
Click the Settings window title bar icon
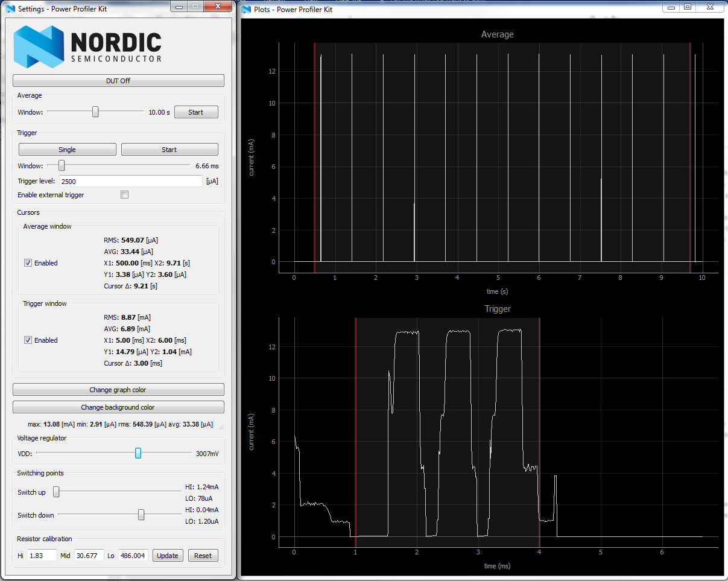[10, 9]
